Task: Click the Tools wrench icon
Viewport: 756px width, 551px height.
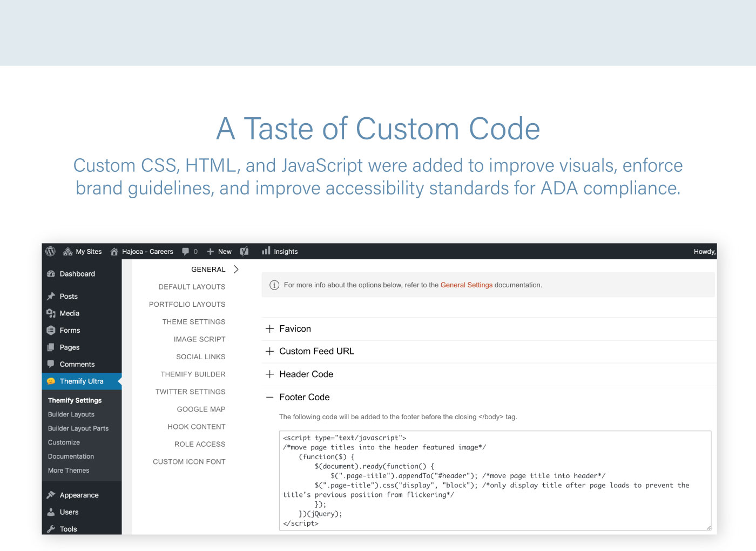Action: click(x=51, y=529)
